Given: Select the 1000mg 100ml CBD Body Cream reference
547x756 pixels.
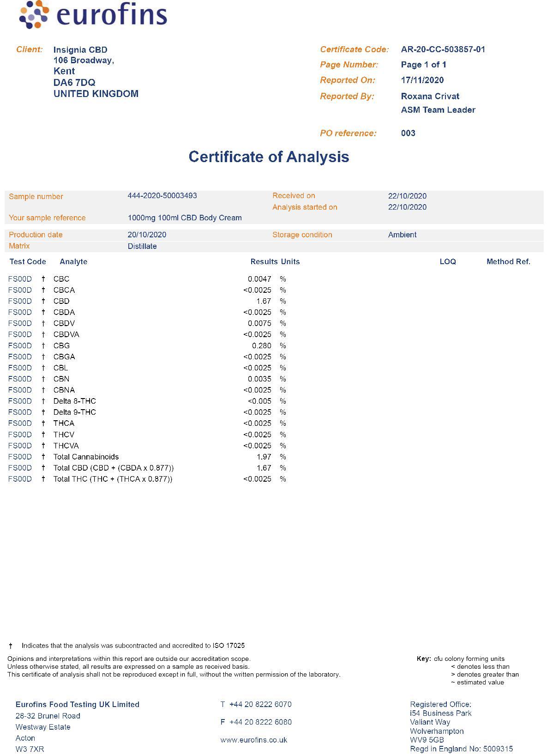Looking at the screenshot, I should (x=185, y=218).
